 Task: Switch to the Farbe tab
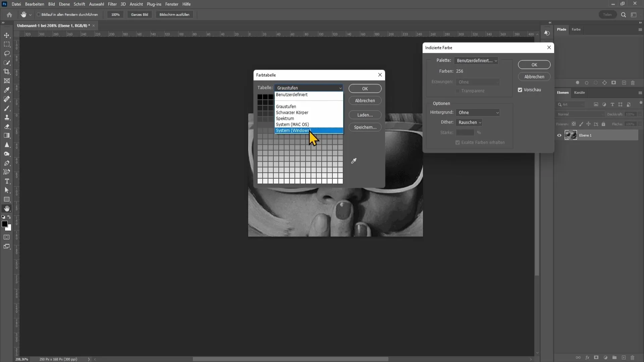click(x=576, y=29)
